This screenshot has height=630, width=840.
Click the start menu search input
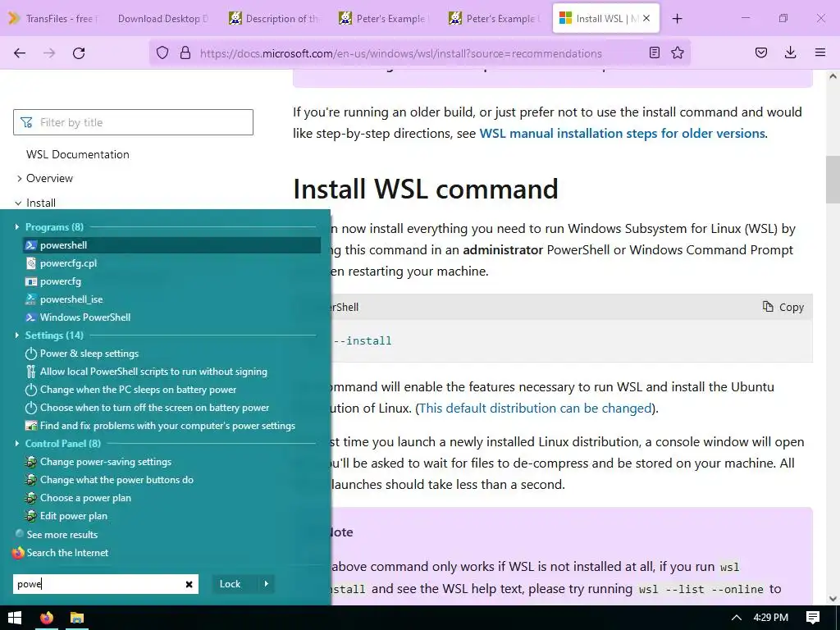(99, 584)
